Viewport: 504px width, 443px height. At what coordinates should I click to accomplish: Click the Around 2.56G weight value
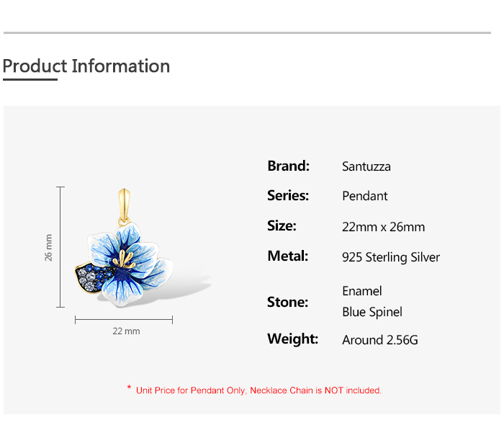(380, 340)
